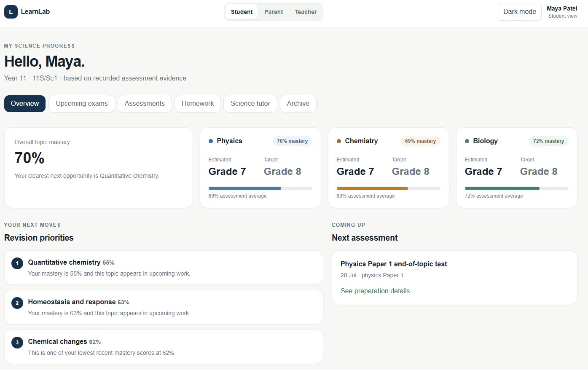Click the Chemistry brown dot indicator
Viewport: 588px width, 370px height.
tap(339, 141)
